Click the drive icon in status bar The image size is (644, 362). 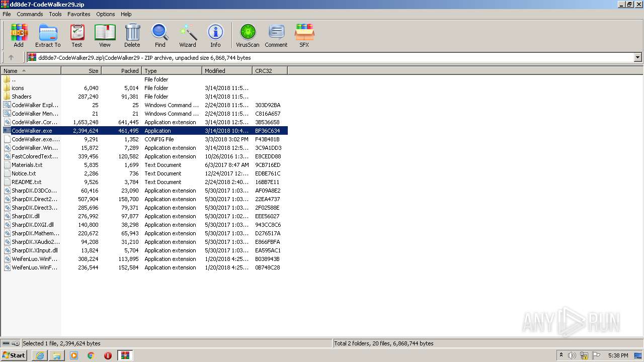[6, 343]
